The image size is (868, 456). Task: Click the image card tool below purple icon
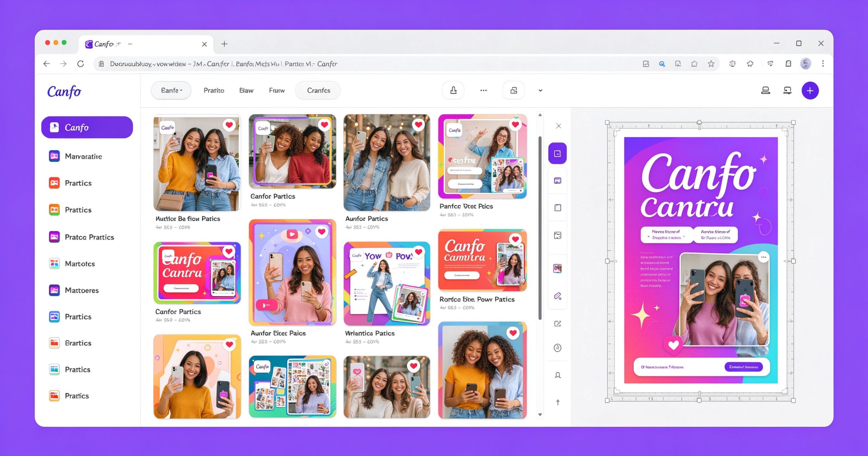[557, 180]
